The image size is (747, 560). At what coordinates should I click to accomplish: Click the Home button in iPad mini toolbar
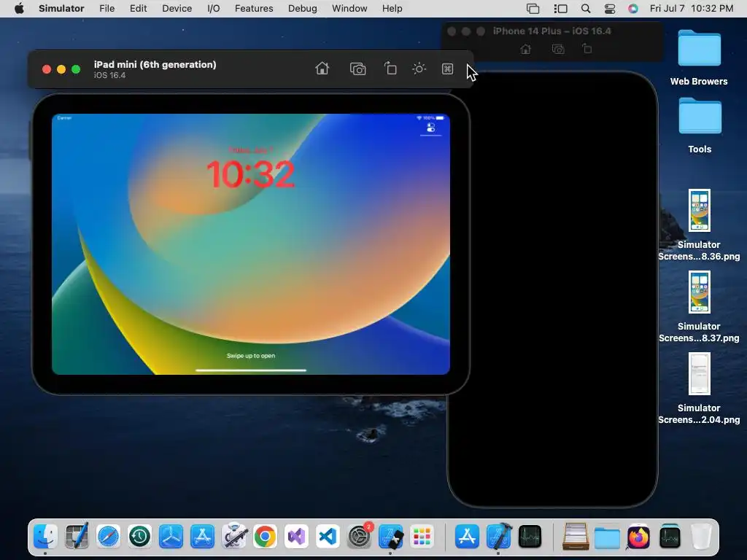point(322,69)
